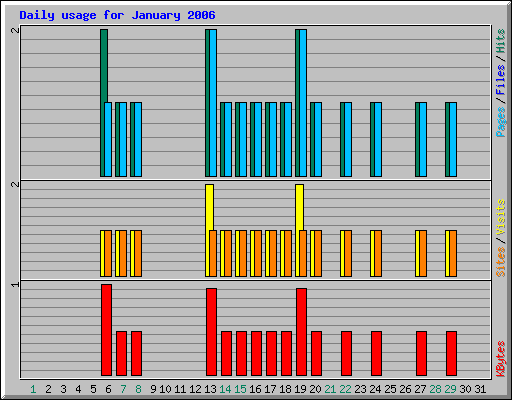Click day label "1" on the date axis

[33, 389]
